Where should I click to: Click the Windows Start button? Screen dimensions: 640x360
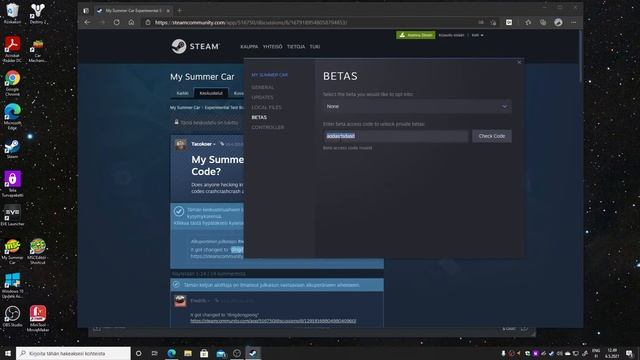click(x=8, y=353)
